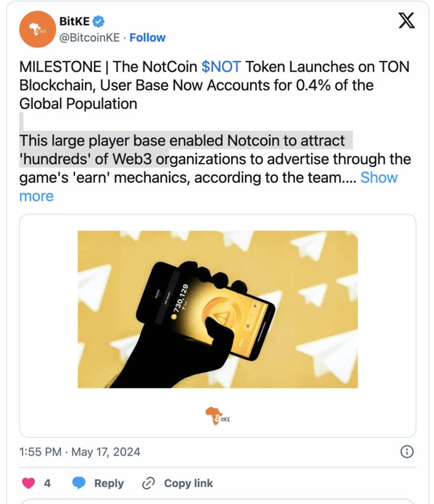
Task: Click the Reply text button
Action: click(x=108, y=483)
